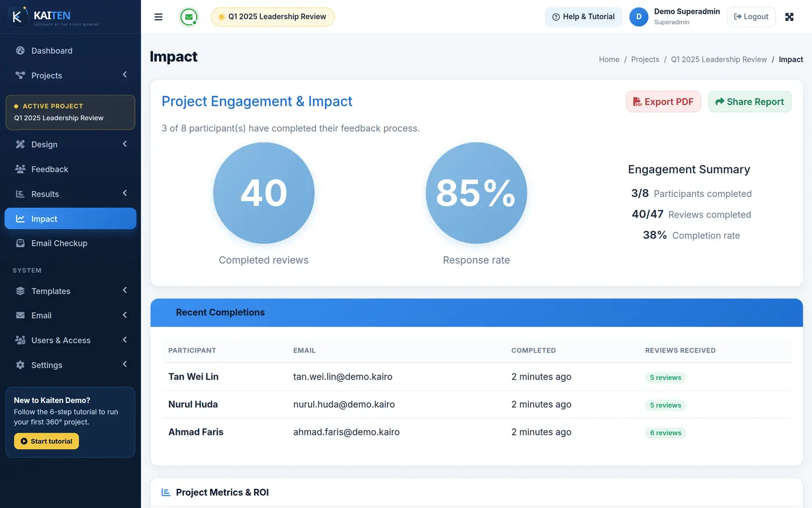Click the Kaiten logo in the sidebar
Image resolution: width=812 pixels, height=508 pixels.
tap(54, 17)
